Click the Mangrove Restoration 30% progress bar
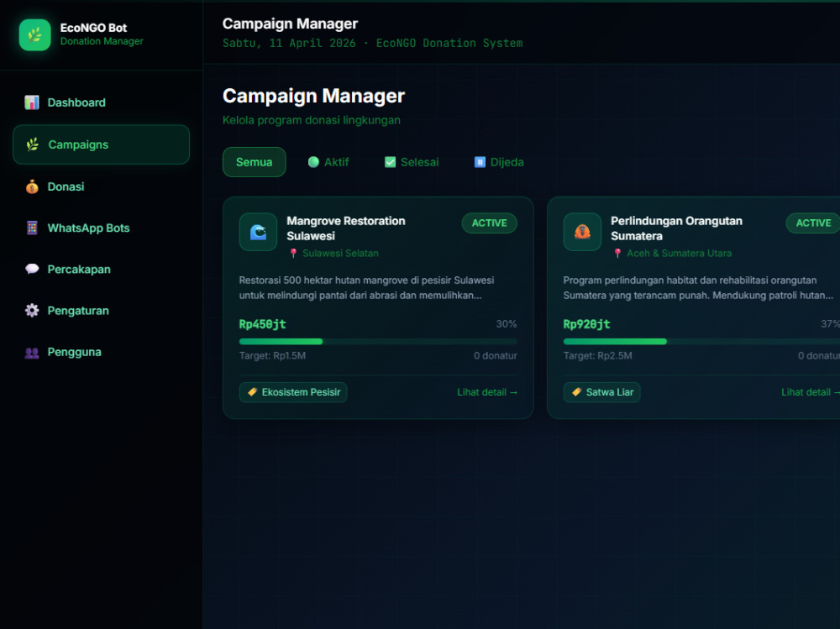 378,341
